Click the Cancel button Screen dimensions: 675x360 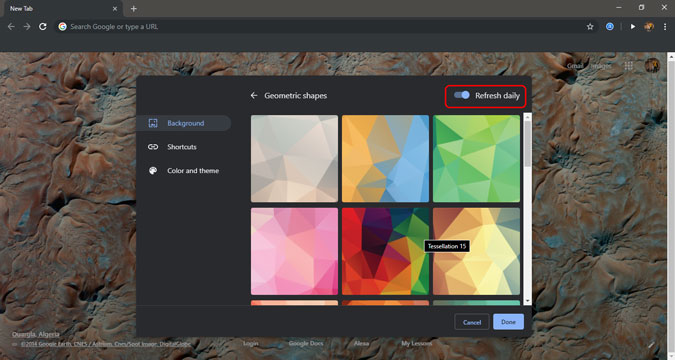click(x=472, y=322)
